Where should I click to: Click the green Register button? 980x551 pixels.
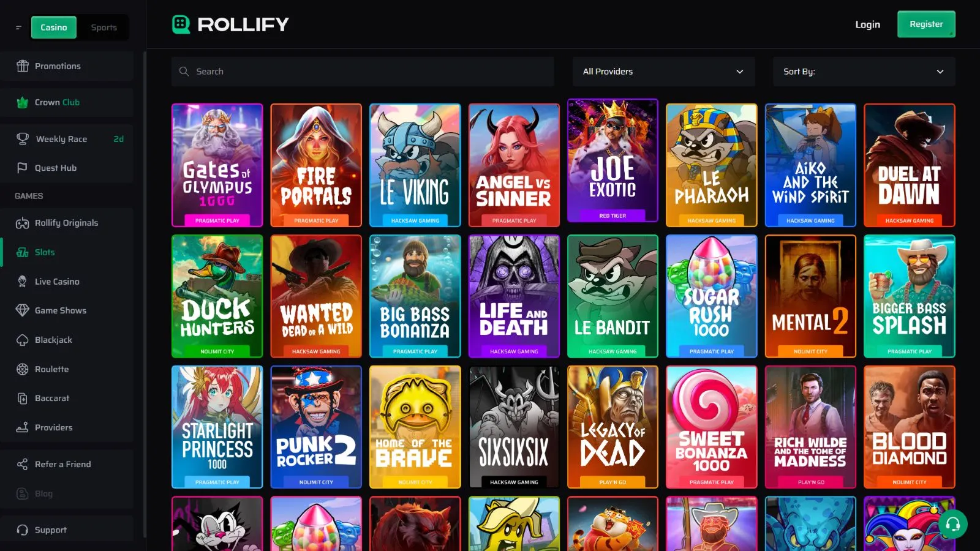[926, 24]
